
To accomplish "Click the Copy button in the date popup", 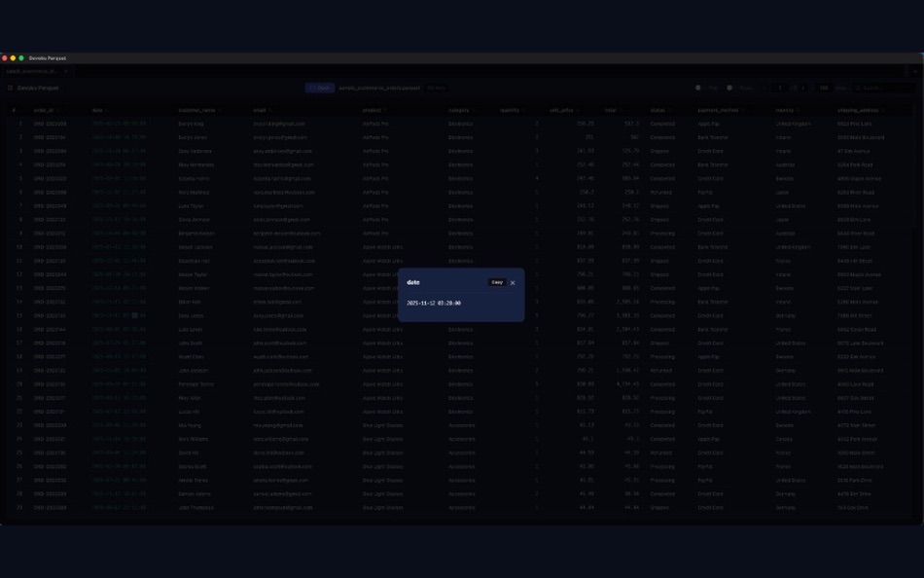I will pyautogui.click(x=497, y=281).
